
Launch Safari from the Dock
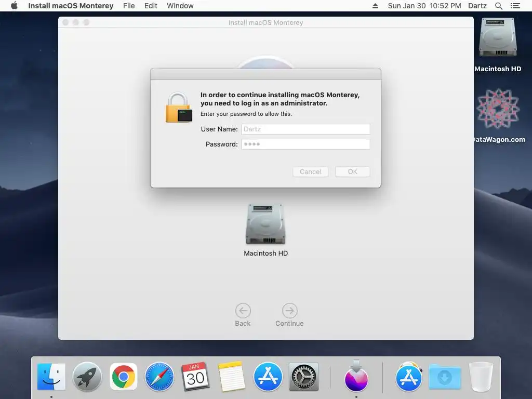coord(159,377)
